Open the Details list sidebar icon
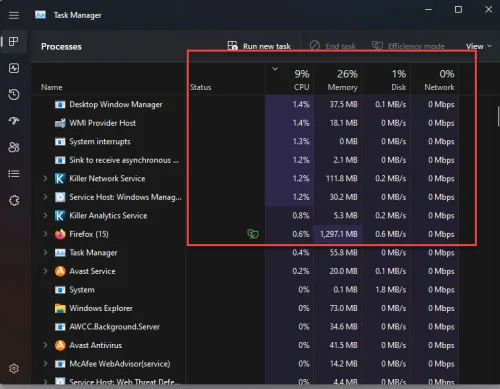 pyautogui.click(x=14, y=174)
